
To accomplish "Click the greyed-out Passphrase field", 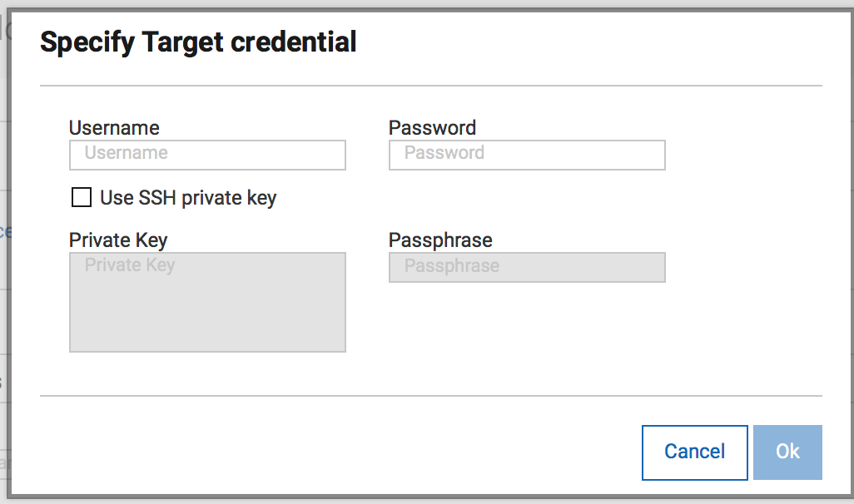I will (x=527, y=267).
